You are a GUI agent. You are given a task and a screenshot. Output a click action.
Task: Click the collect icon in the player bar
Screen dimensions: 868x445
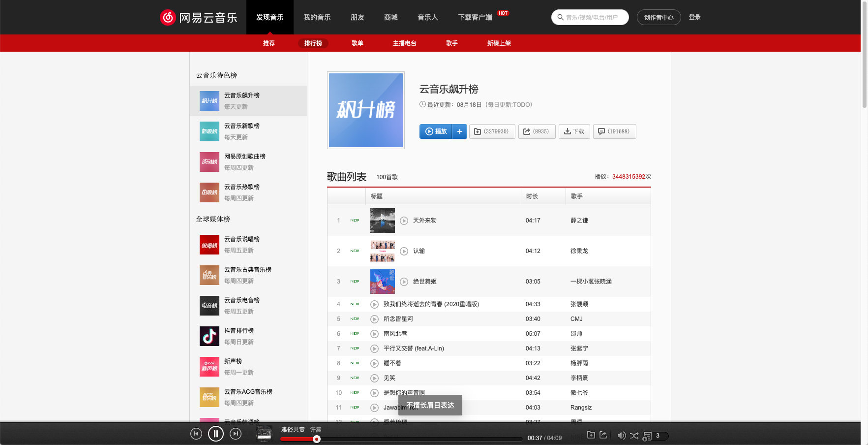coord(591,435)
